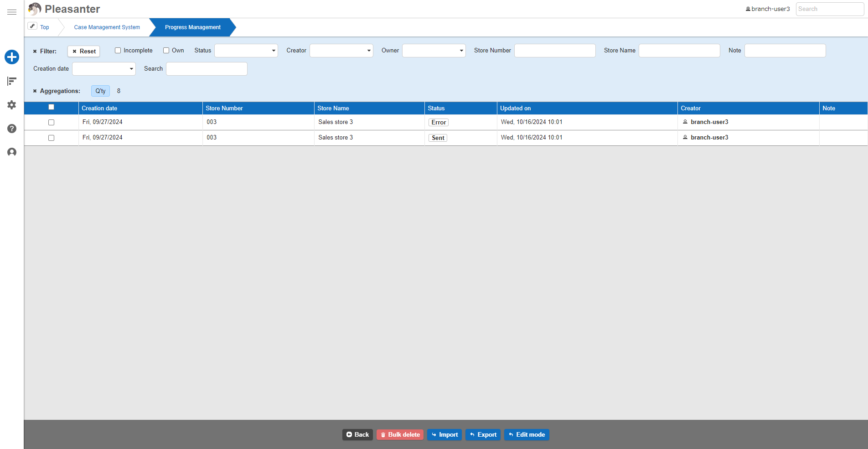
Task: Click the Reset filter button
Action: (84, 52)
